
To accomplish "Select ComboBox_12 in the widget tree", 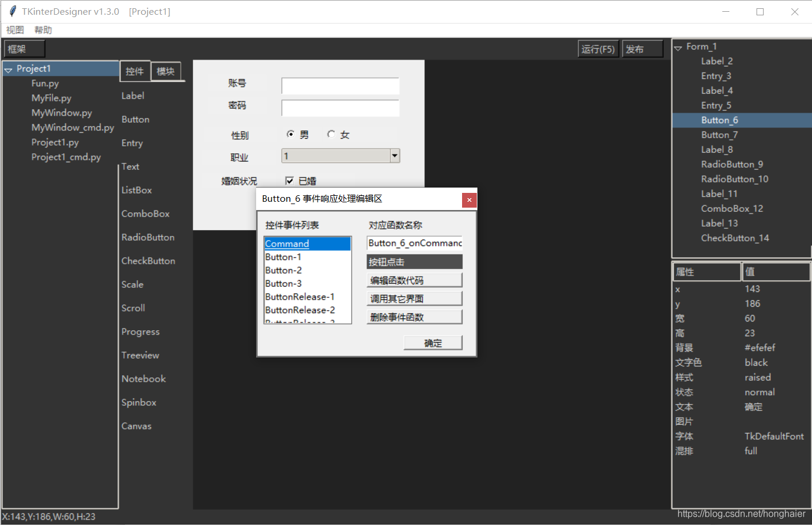I will (x=732, y=209).
